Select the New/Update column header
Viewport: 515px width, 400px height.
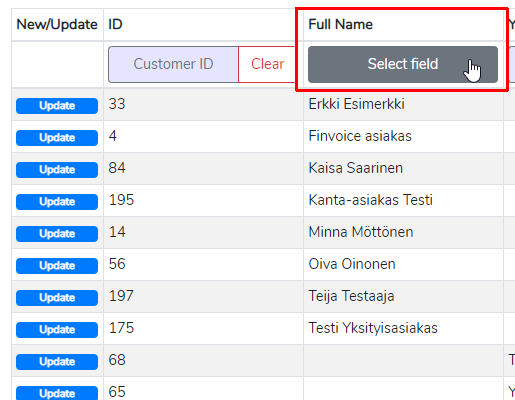point(57,24)
